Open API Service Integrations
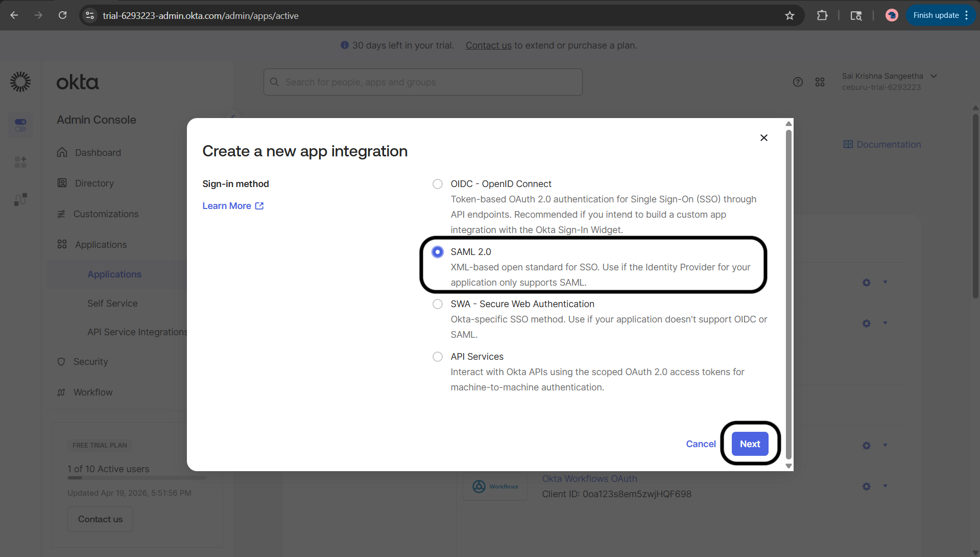The height and width of the screenshot is (557, 980). tap(137, 332)
